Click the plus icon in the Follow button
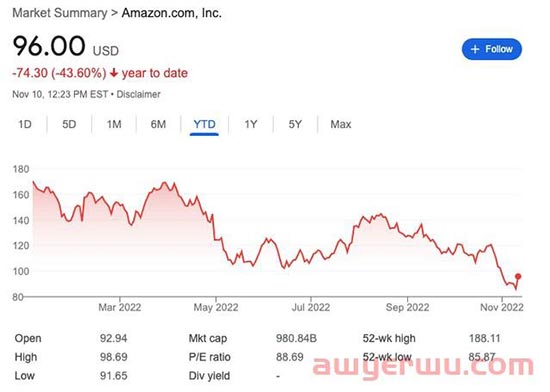This screenshot has height=392, width=550. [x=475, y=49]
